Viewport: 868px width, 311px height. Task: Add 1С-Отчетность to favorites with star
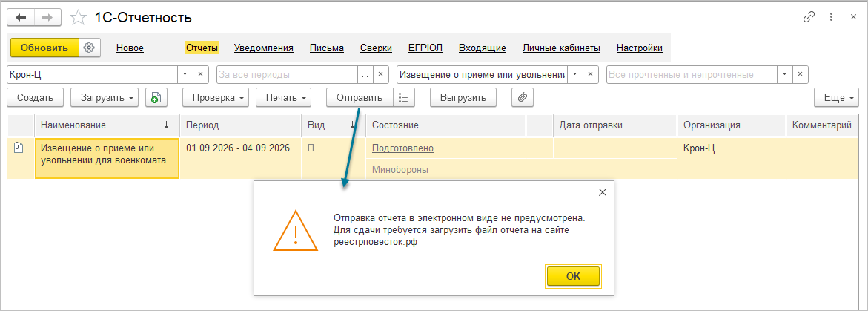tap(78, 18)
